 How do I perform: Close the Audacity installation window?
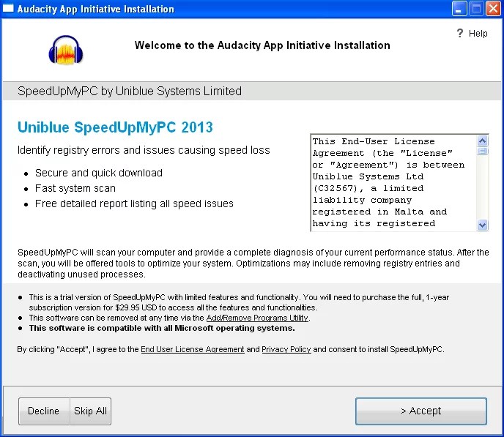[494, 9]
